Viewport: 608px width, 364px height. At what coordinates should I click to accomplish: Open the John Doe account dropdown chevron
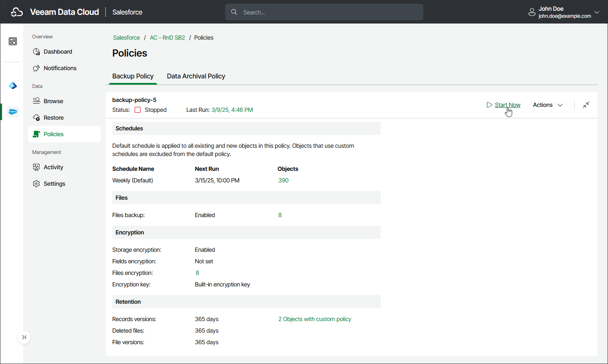(597, 12)
